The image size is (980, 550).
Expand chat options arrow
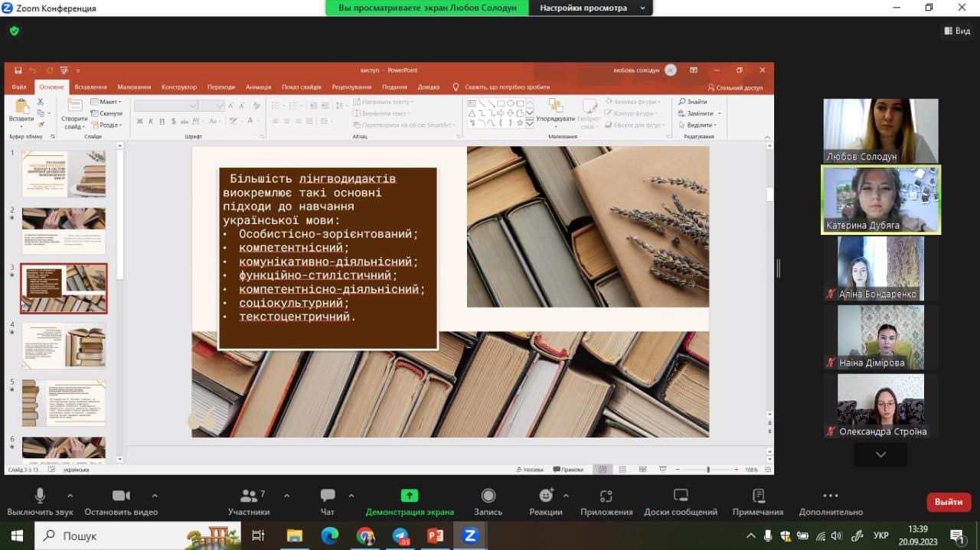(351, 495)
